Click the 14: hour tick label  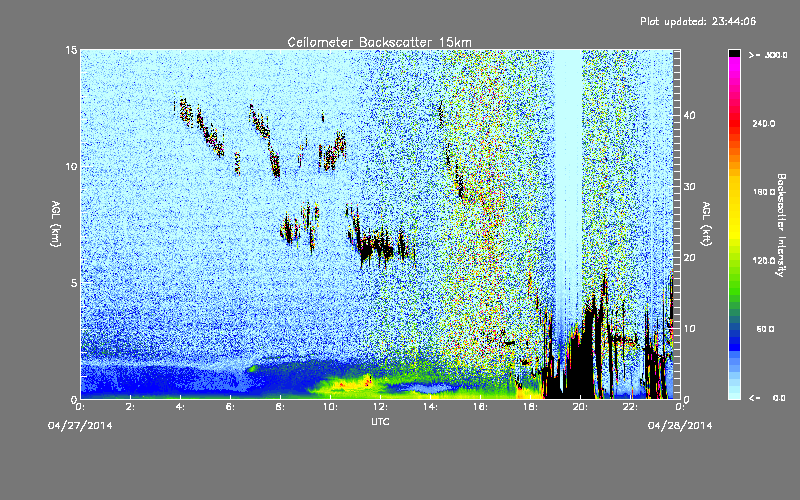coord(430,407)
